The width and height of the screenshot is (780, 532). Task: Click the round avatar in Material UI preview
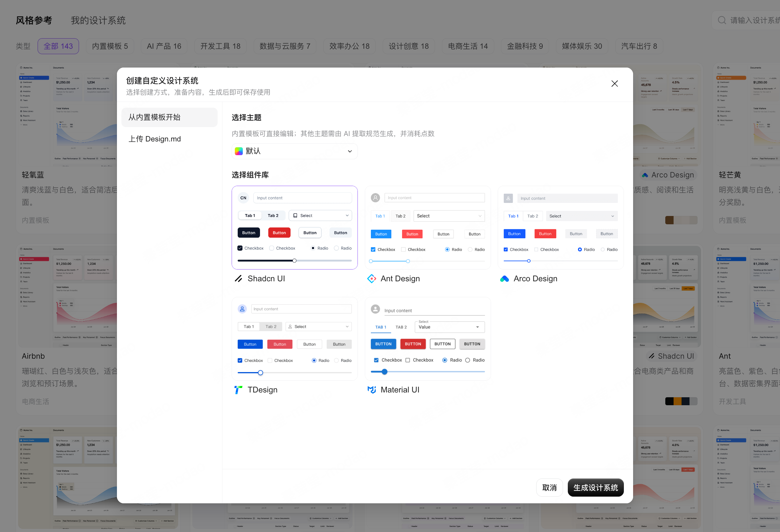coord(375,309)
